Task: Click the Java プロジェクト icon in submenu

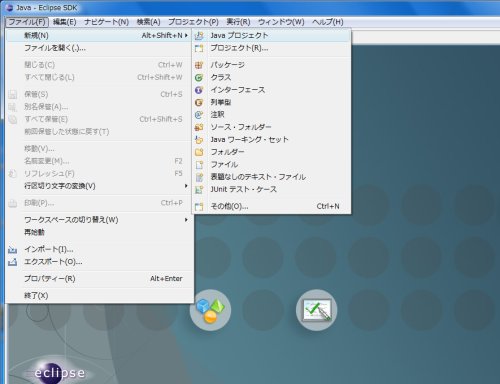Action: [199, 35]
